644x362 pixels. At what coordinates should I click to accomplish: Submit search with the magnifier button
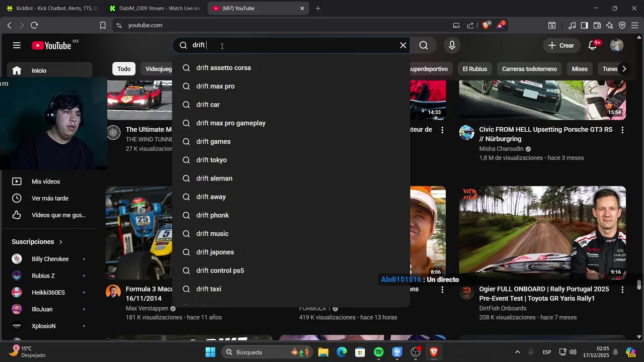click(424, 45)
